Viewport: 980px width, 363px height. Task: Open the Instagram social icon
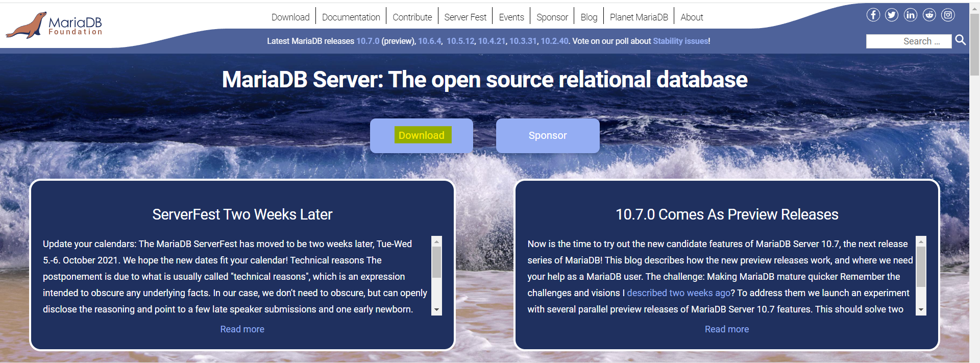pos(948,15)
